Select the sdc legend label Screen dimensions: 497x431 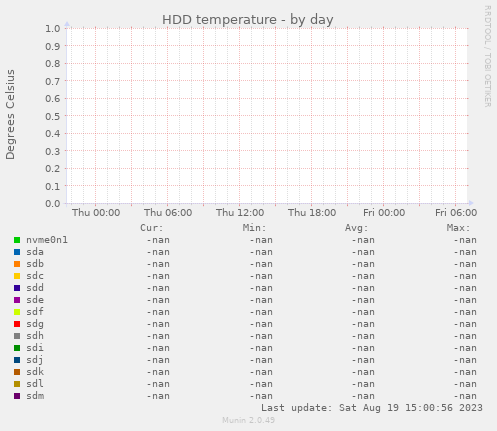(35, 276)
